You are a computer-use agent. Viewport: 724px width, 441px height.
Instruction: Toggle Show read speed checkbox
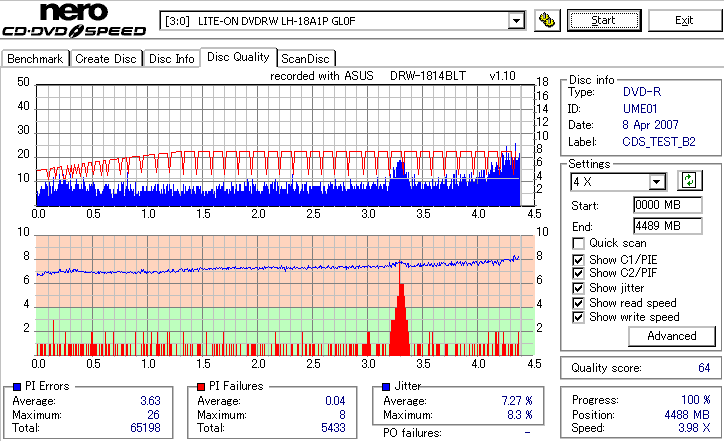tap(578, 303)
